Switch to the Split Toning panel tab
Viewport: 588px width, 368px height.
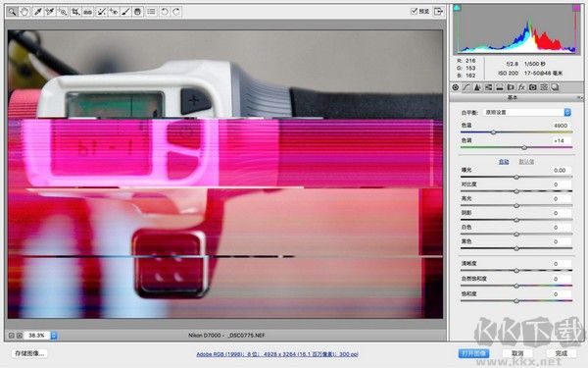pos(500,87)
